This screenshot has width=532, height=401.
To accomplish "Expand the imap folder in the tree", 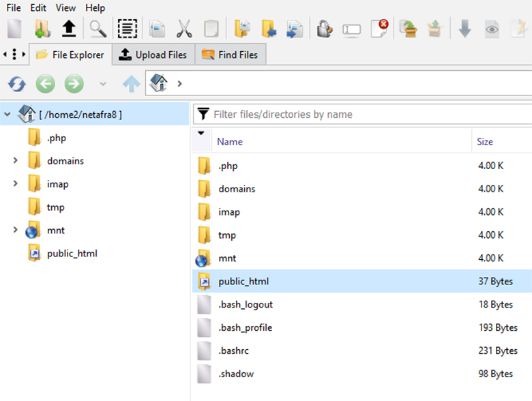I will [15, 183].
